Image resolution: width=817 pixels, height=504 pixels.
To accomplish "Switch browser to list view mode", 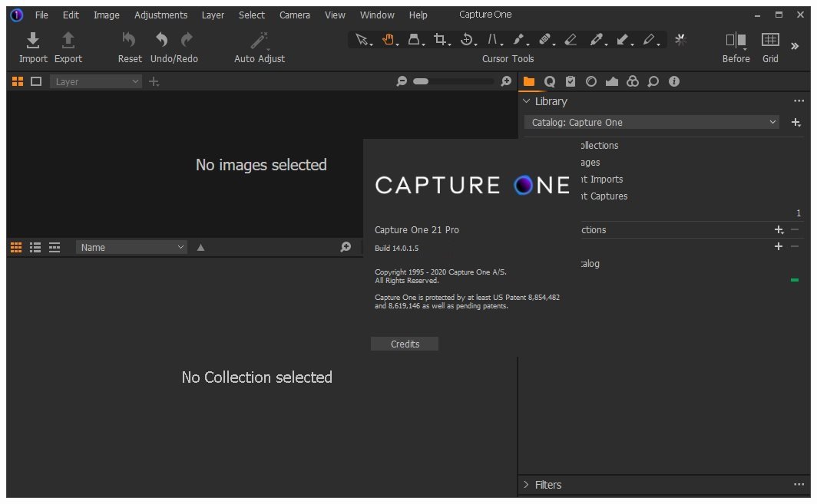I will point(35,247).
